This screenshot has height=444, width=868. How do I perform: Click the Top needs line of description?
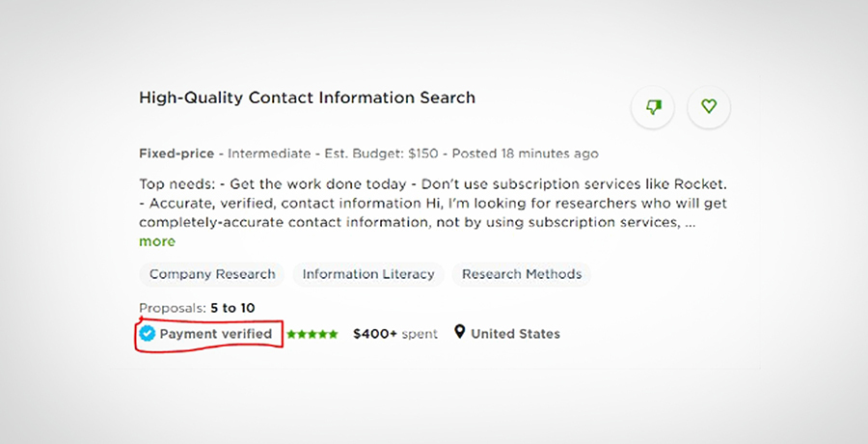[433, 184]
